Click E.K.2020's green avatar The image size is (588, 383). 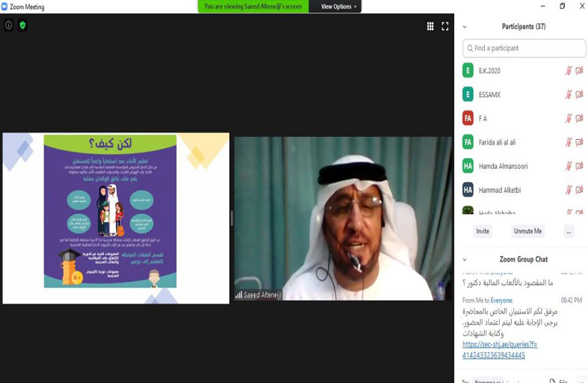point(468,70)
